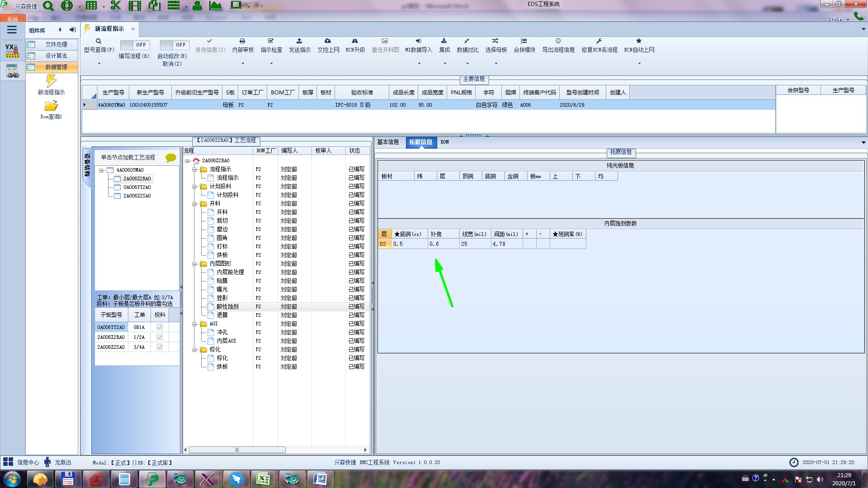The height and width of the screenshot is (488, 868).
Task: Click ECN升级 toolbar button
Action: (355, 46)
